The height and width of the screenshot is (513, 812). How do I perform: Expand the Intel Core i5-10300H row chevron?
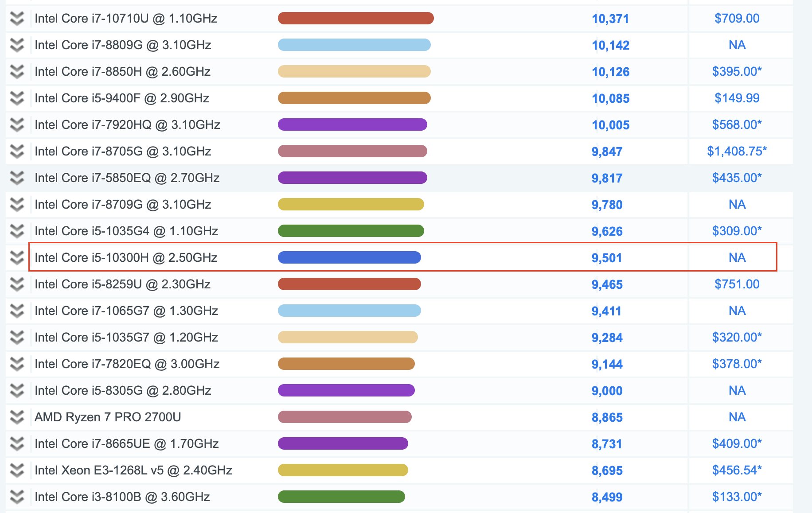[17, 258]
